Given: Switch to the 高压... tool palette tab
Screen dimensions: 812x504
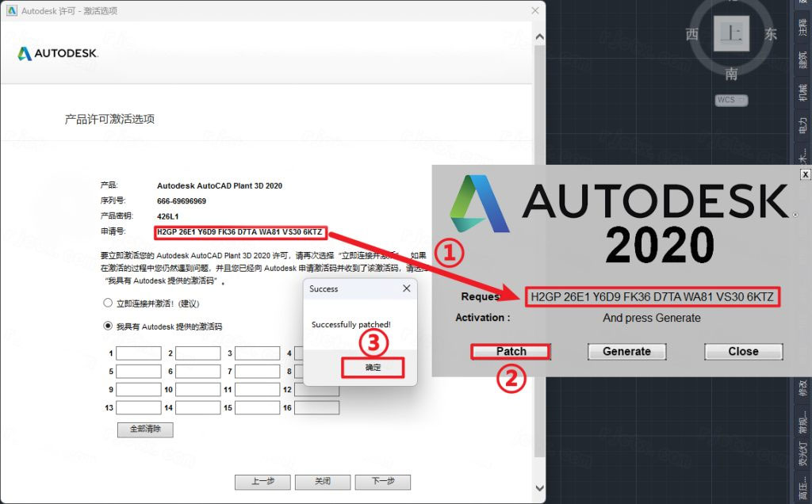Looking at the screenshot, I should [802, 489].
